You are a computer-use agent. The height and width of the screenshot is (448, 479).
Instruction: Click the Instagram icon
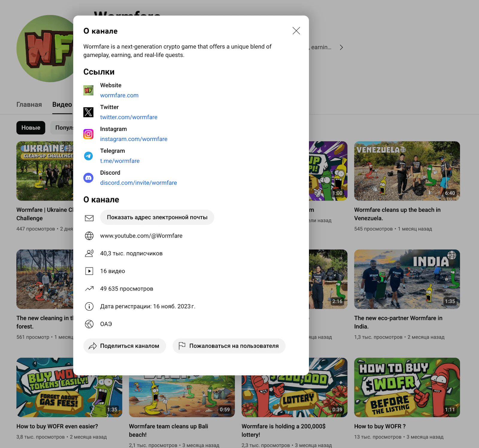(x=88, y=134)
